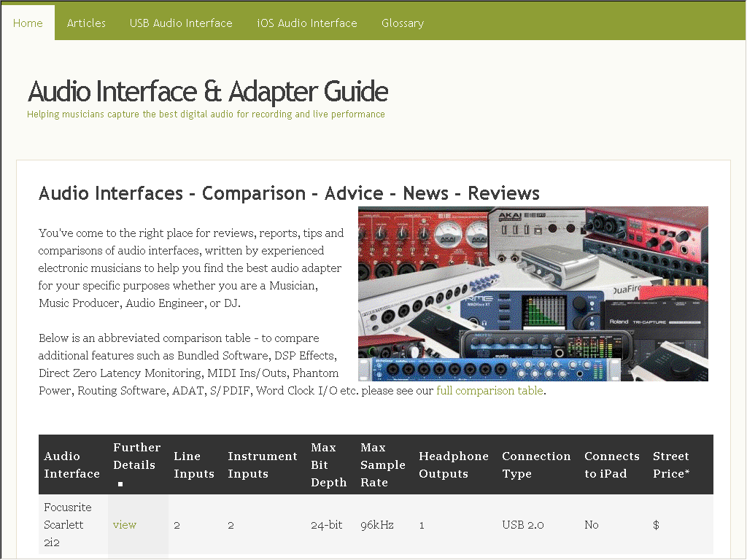Click the 'Helping musicians capture' tagline
747x560 pixels.
[x=206, y=114]
